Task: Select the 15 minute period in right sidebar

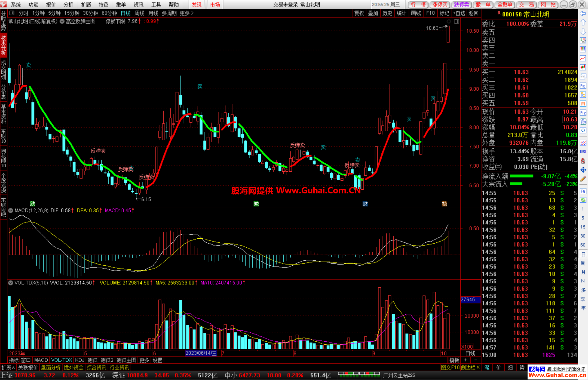Action: coord(583,227)
